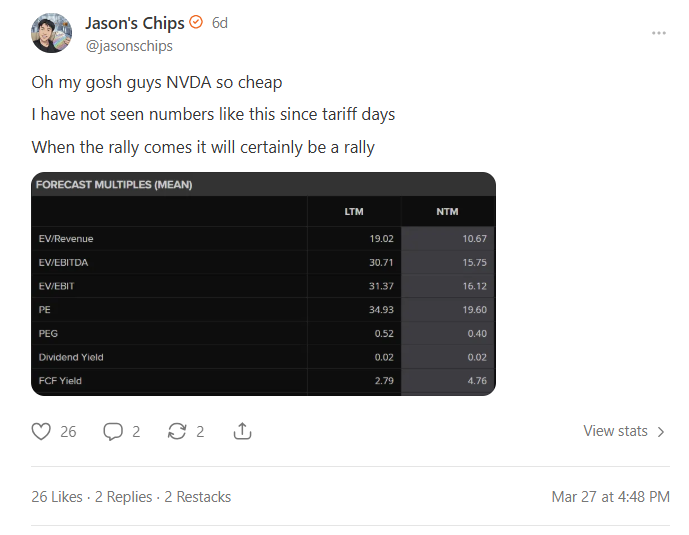Screen dimensions: 689x535
Task: Open replies via comment bubble icon
Action: [x=113, y=431]
